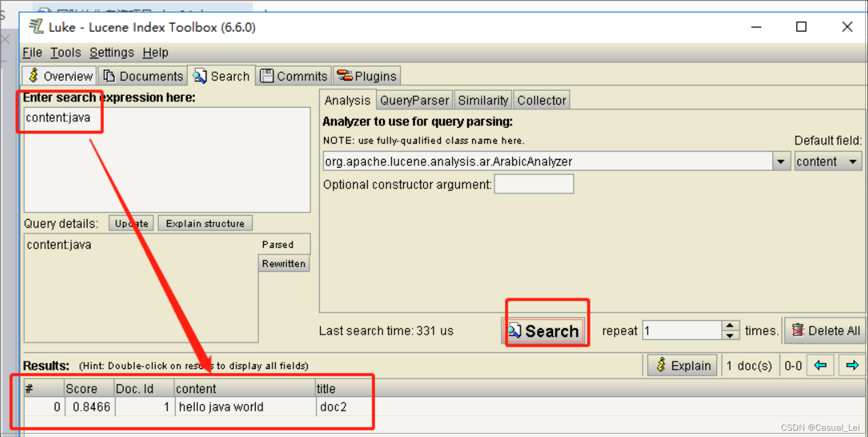Click the Explain structure button

(205, 223)
